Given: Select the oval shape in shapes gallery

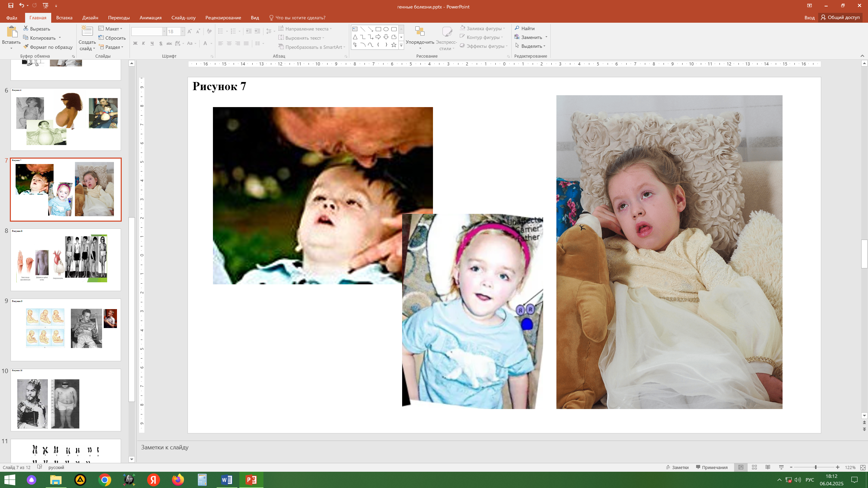Looking at the screenshot, I should click(386, 29).
